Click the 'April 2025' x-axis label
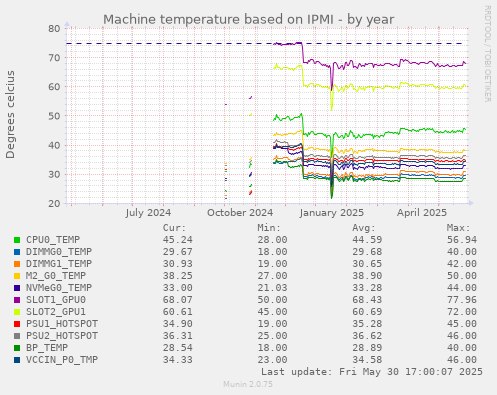Screen dimensions: 497x395 [422, 213]
